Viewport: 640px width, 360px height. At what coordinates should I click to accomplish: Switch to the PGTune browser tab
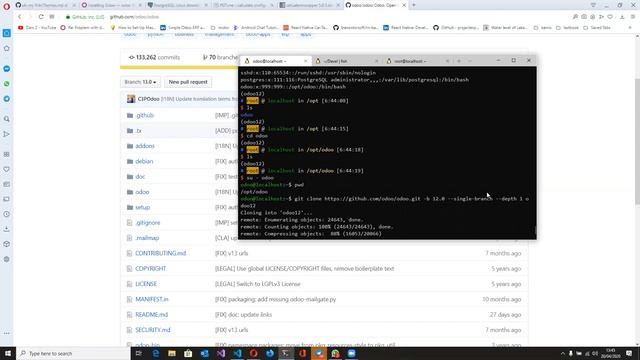[244, 5]
